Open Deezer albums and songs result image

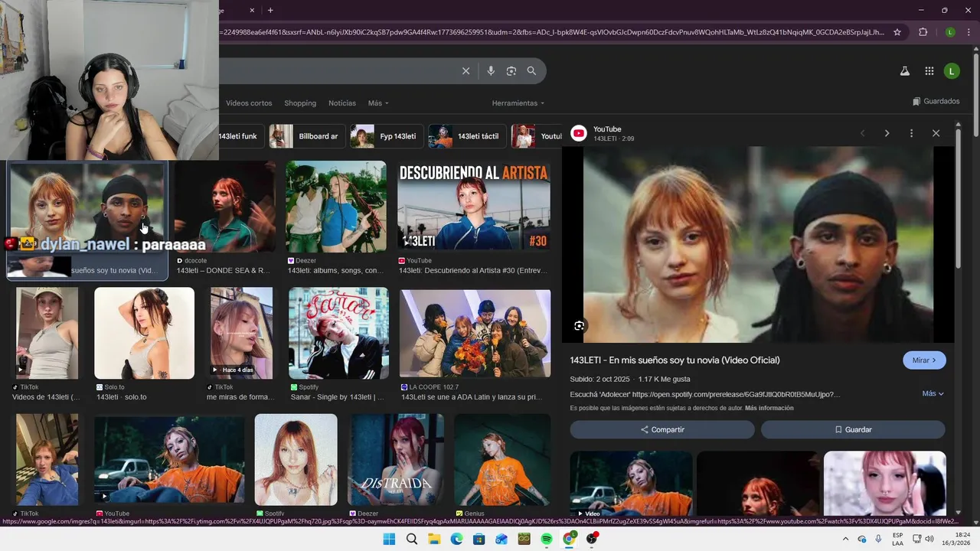point(336,207)
